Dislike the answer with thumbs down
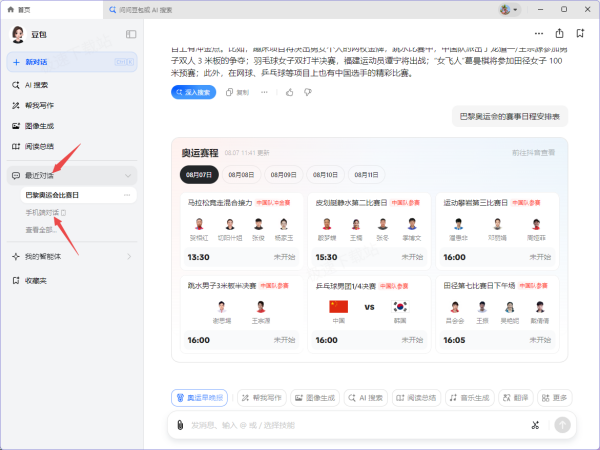Image resolution: width=600 pixels, height=450 pixels. (x=308, y=92)
